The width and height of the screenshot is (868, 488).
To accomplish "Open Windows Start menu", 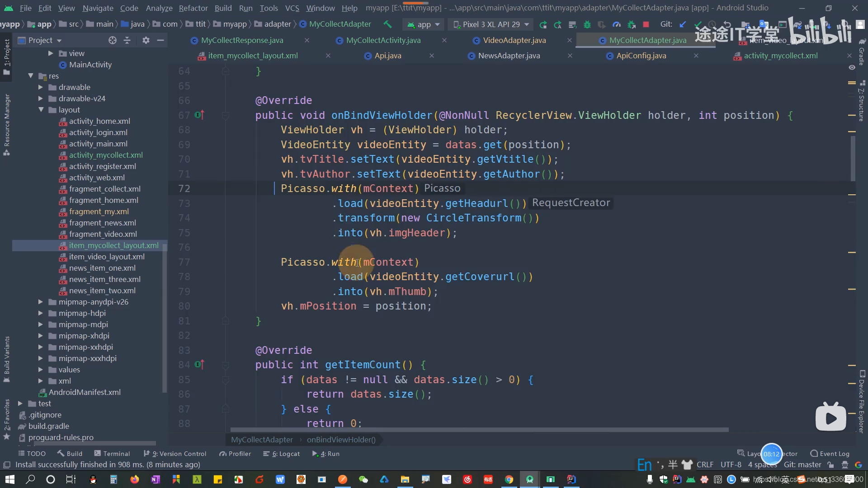I will click(x=9, y=479).
